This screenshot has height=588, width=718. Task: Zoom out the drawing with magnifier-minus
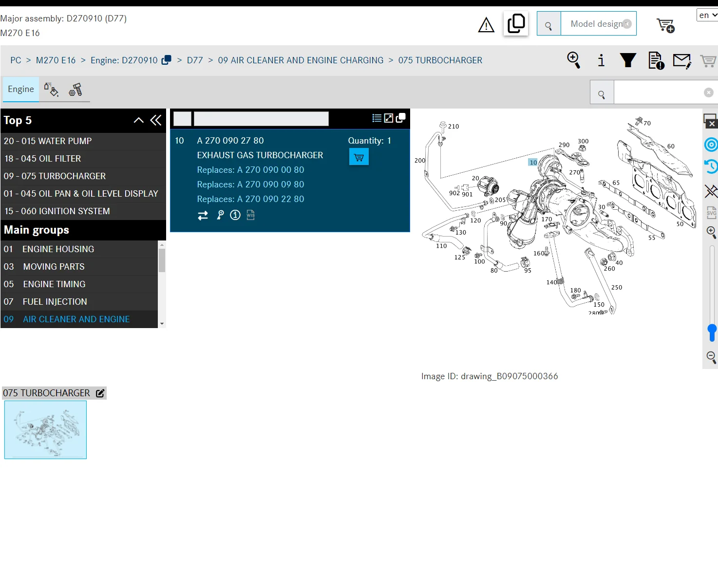click(x=712, y=358)
